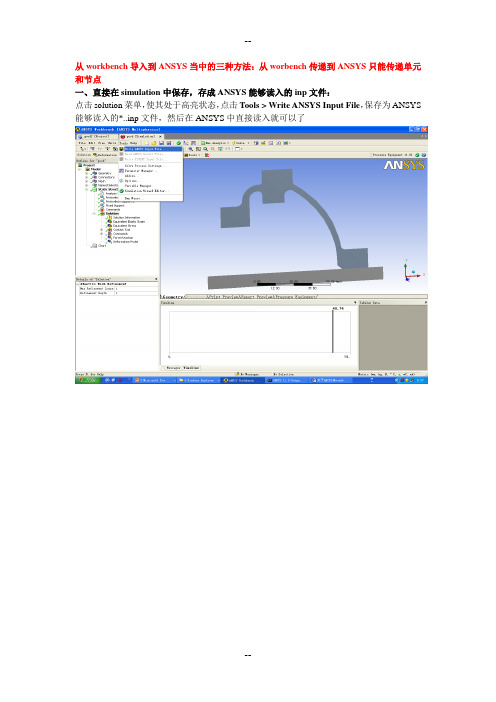Select the Geometry tree item

click(x=104, y=173)
